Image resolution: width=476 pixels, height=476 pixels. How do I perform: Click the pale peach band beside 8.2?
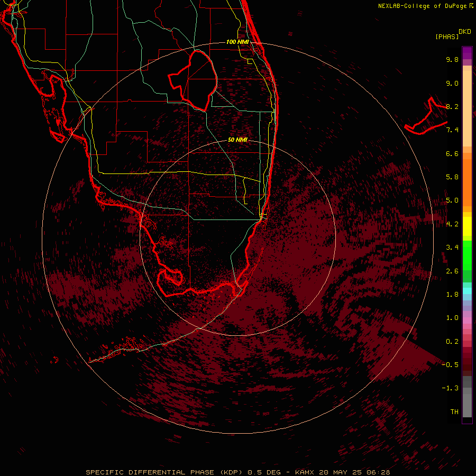click(467, 108)
